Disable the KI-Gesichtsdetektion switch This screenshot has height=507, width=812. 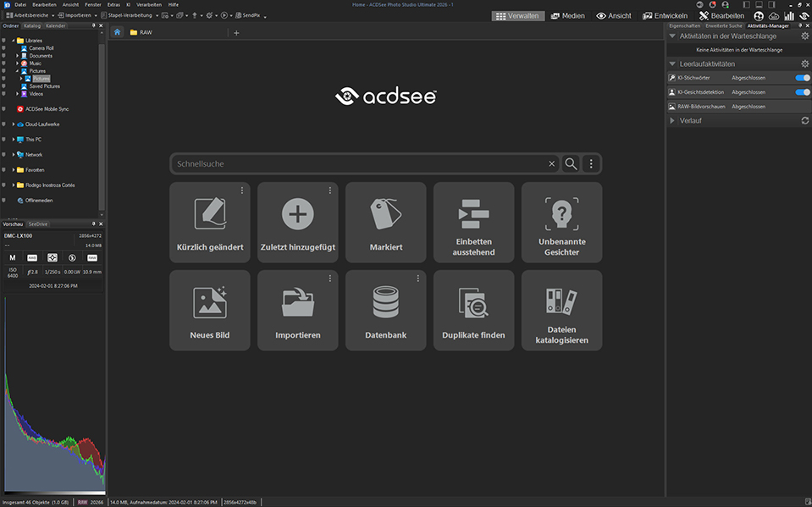click(x=803, y=92)
